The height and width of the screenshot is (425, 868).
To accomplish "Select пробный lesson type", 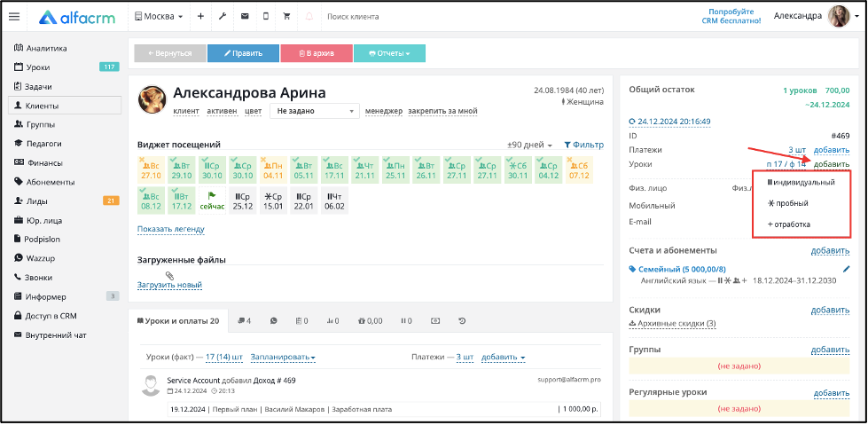I will coord(787,203).
